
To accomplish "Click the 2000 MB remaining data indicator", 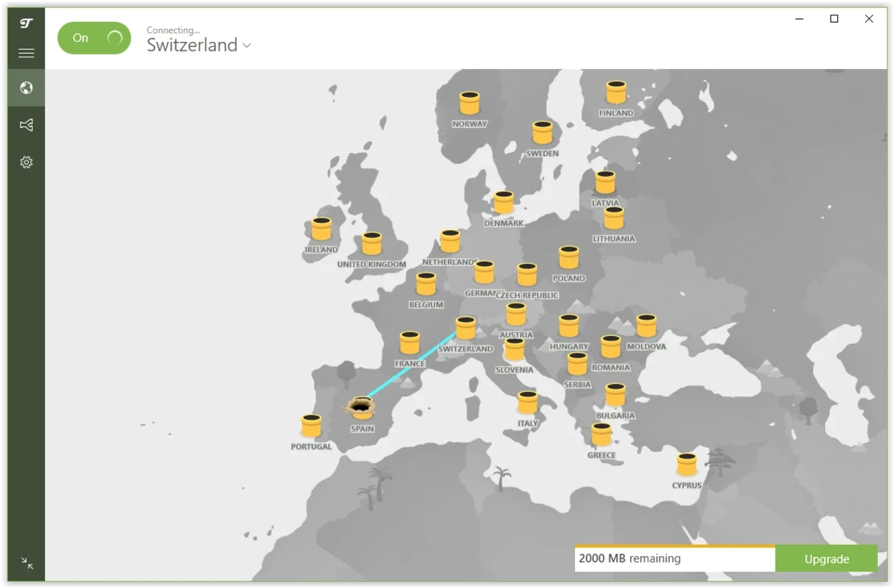I will (675, 559).
